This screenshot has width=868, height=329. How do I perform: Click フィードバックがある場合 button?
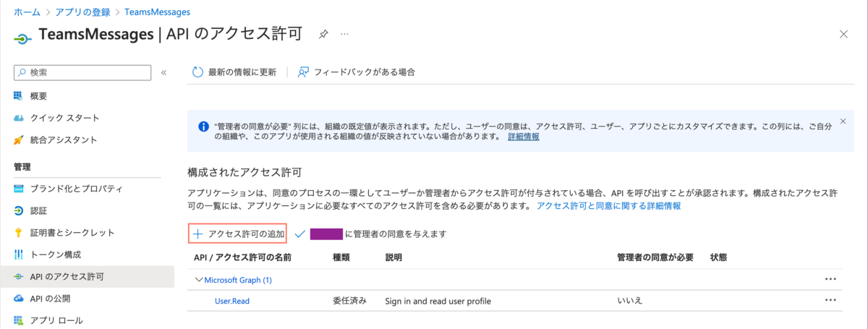coord(356,72)
